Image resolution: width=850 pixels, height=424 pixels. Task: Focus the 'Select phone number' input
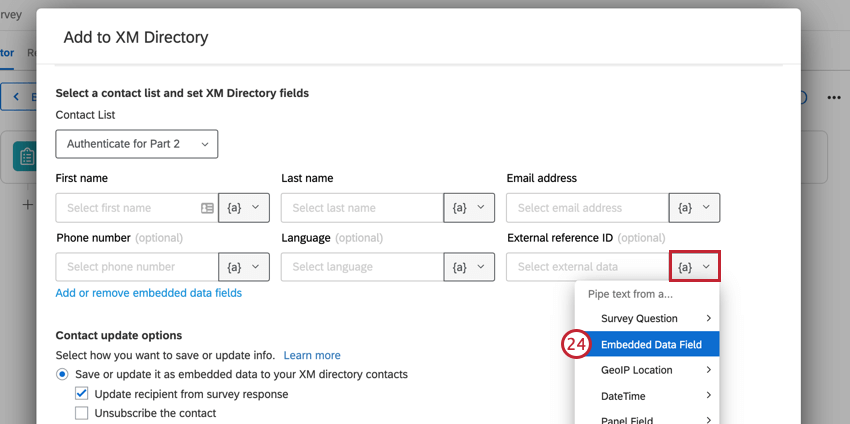(137, 267)
